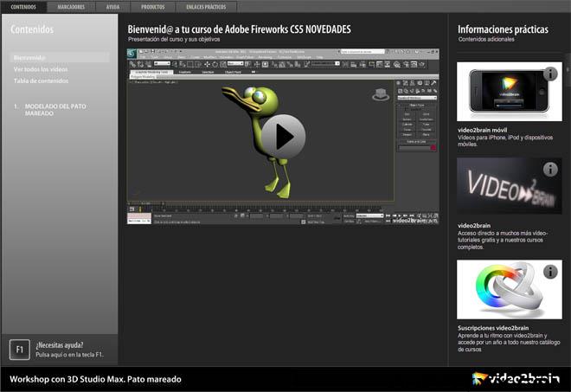Go to the Enlaces Prácticos tab
The width and height of the screenshot is (571, 392).
[206, 7]
